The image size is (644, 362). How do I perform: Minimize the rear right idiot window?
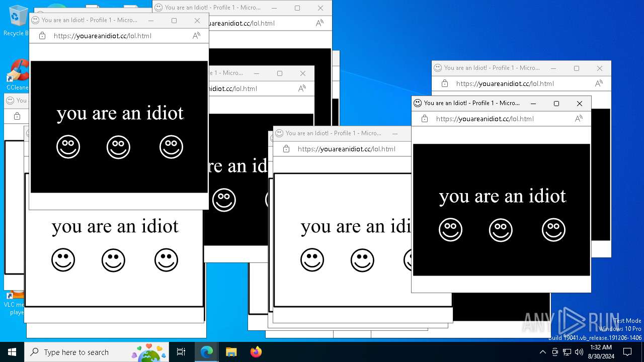point(553,68)
